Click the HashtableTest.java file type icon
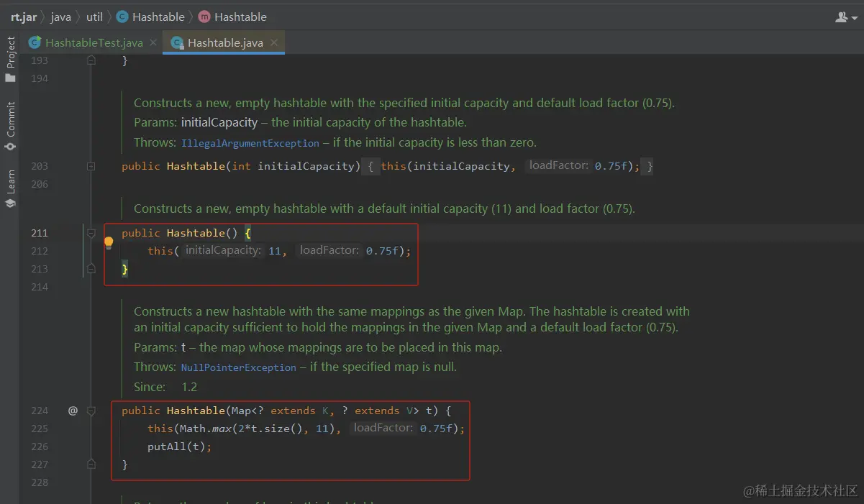The image size is (864, 504). [x=35, y=43]
